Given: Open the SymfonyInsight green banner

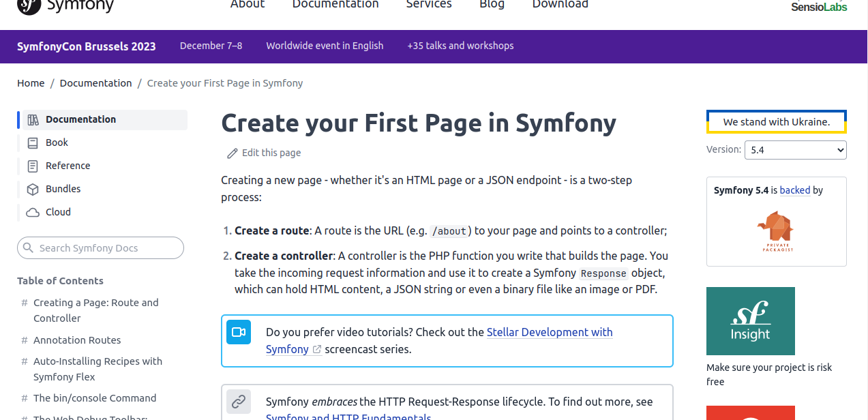Looking at the screenshot, I should [751, 320].
